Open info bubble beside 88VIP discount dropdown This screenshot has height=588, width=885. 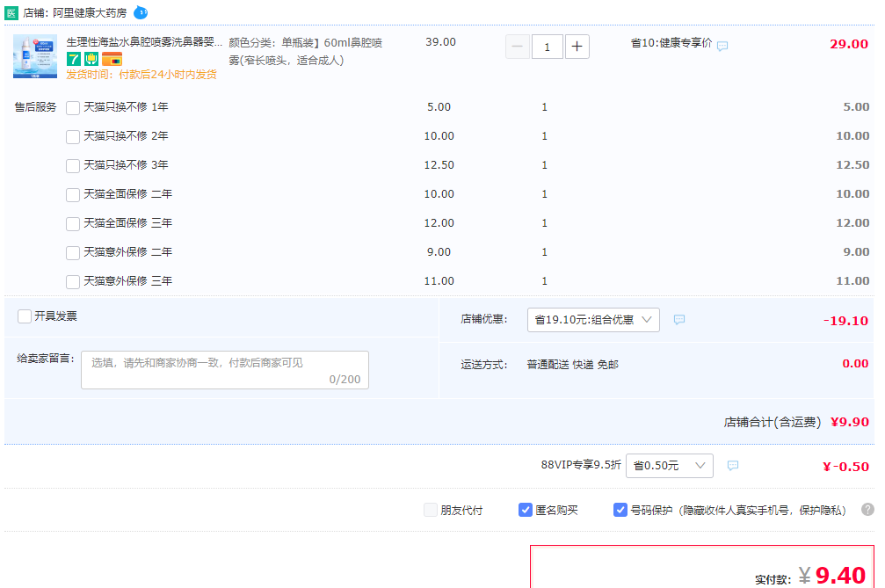point(733,466)
